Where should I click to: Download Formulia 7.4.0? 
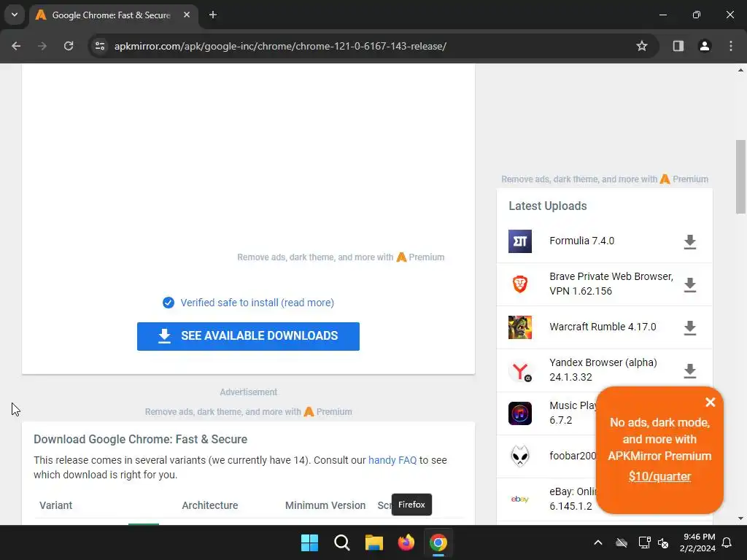(x=690, y=242)
